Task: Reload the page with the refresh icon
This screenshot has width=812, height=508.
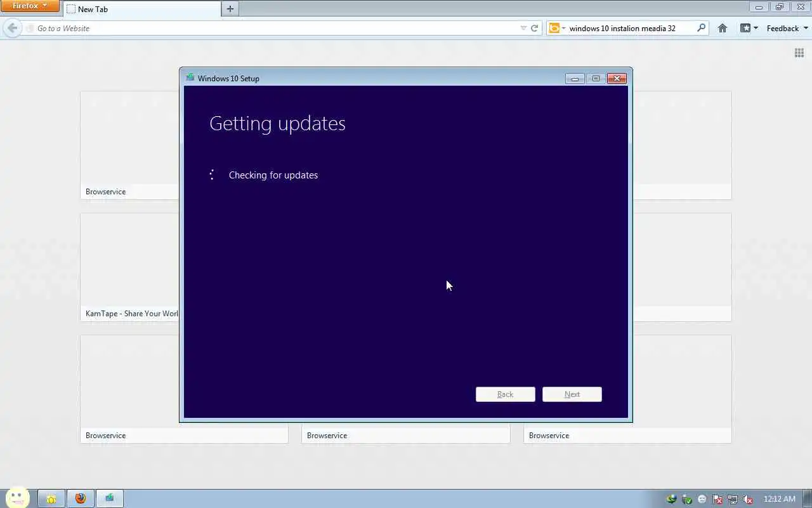Action: click(534, 28)
